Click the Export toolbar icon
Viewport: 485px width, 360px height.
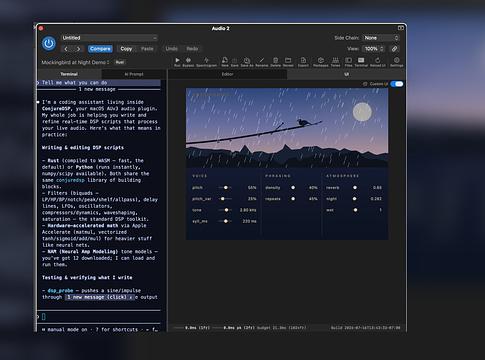303,61
